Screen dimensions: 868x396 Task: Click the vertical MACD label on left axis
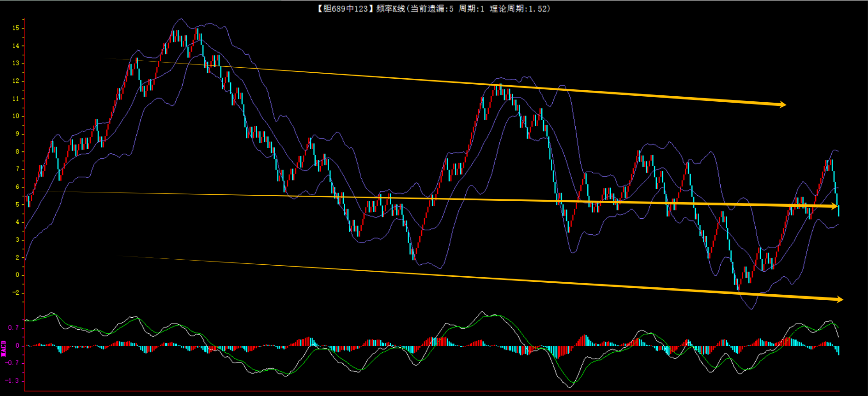pyautogui.click(x=4, y=348)
